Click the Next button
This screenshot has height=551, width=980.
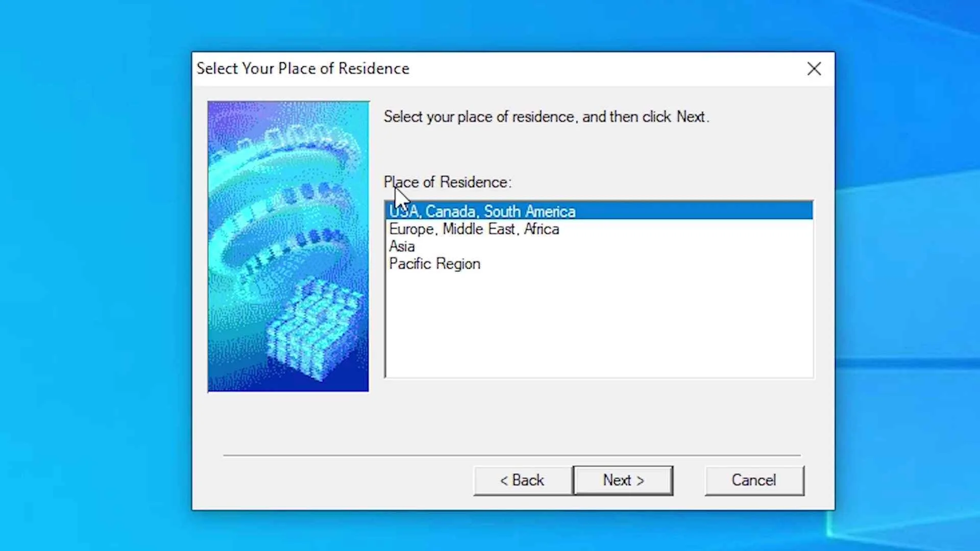tap(623, 480)
